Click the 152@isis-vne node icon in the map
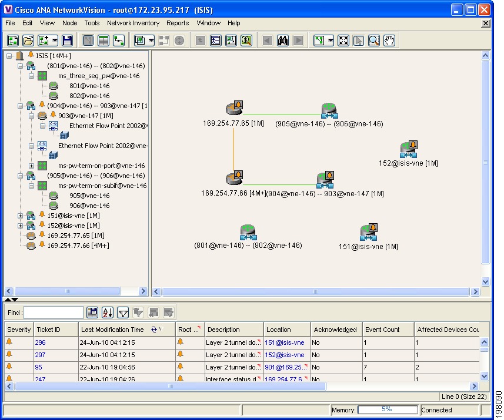Screen dimensions: 504x420 (x=409, y=149)
